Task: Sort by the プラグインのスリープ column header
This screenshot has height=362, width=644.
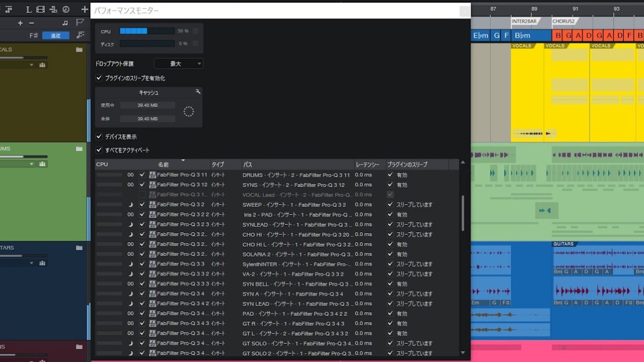Action: point(408,165)
